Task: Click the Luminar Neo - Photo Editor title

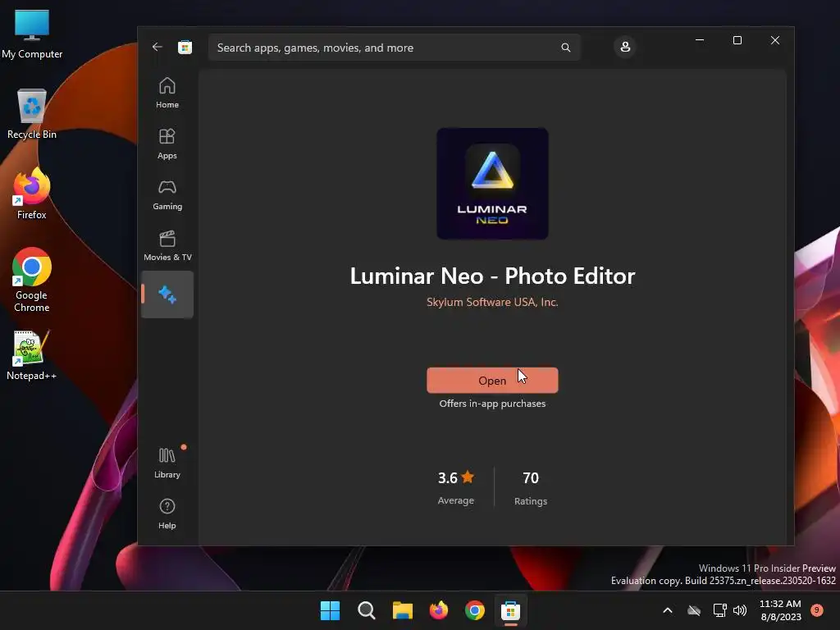Action: click(x=492, y=276)
